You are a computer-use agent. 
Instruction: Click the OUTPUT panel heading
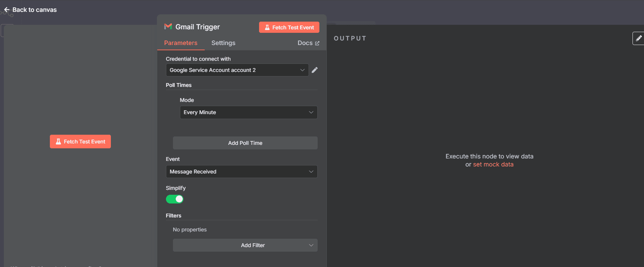[350, 38]
